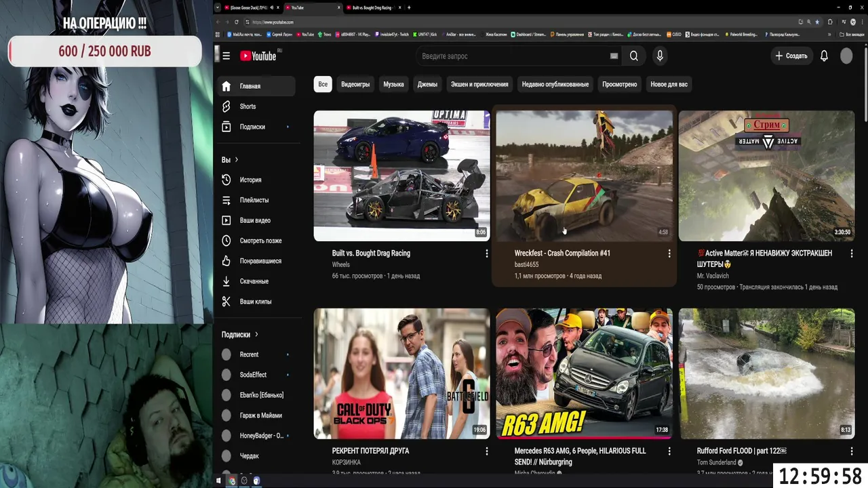Open the SodaEffect subscription channel
Image resolution: width=868 pixels, height=488 pixels.
pos(256,375)
